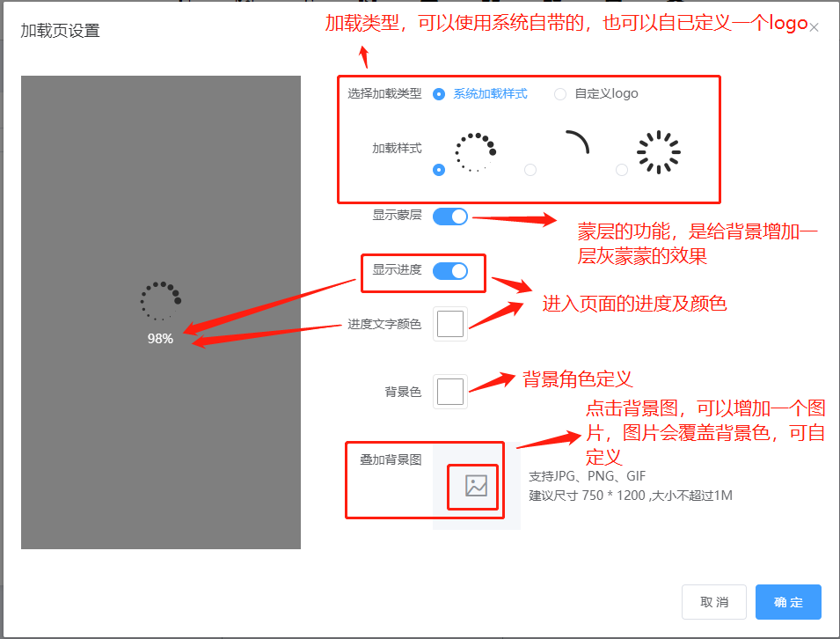Select the 系统加载样式 radio button

click(439, 94)
